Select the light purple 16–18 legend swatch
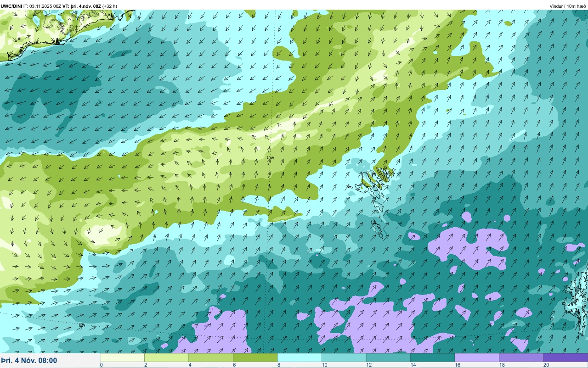The width and height of the screenshot is (588, 368). (x=477, y=357)
